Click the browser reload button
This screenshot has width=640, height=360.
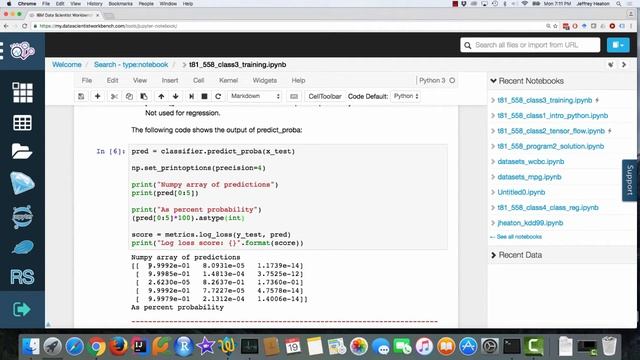click(x=24, y=26)
